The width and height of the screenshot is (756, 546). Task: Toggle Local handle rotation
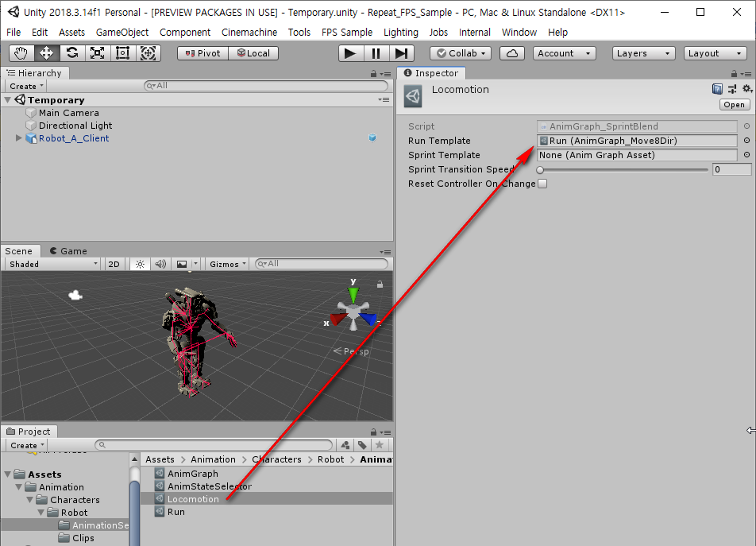point(253,53)
